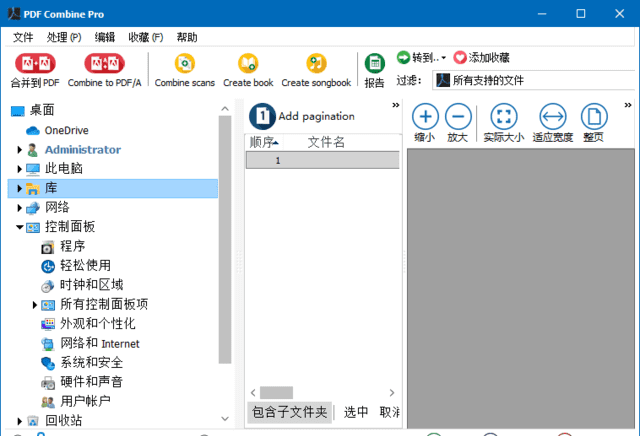640x436 pixels.
Task: Open the 转到 dropdown arrow
Action: (444, 58)
